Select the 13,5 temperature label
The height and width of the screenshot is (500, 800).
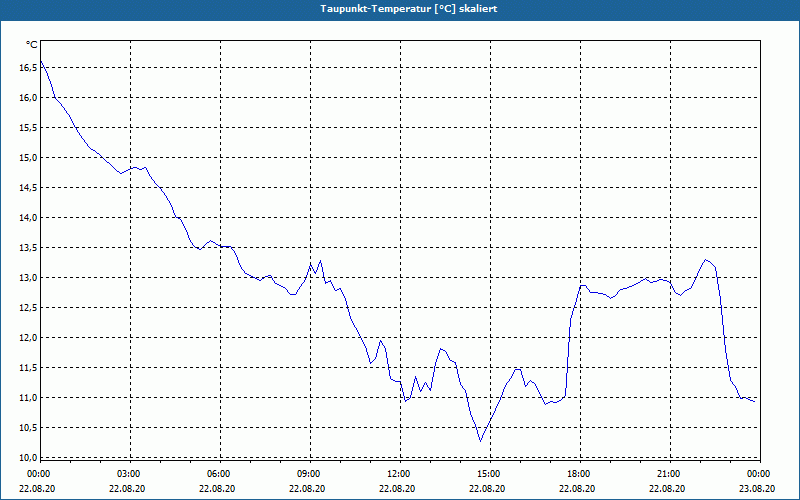tap(29, 248)
